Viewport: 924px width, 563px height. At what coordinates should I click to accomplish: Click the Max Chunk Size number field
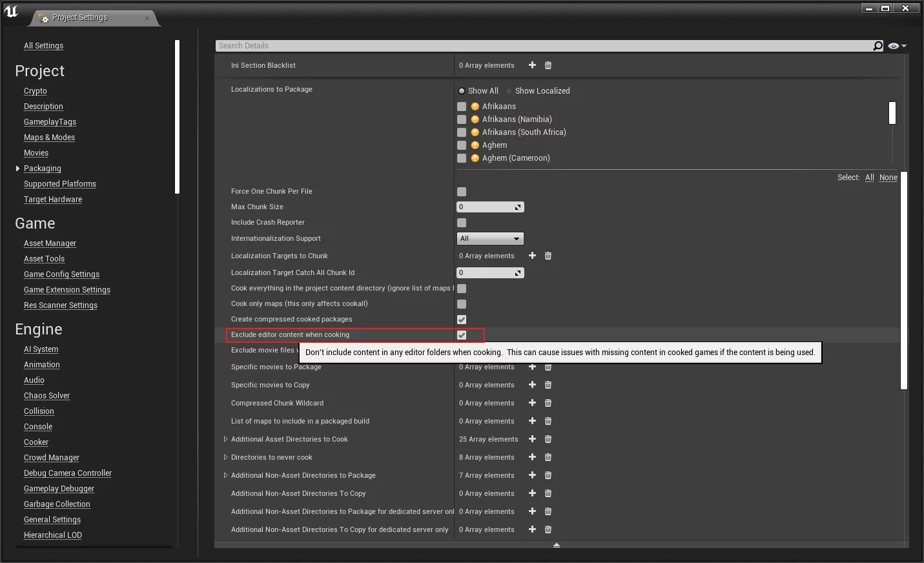point(486,207)
